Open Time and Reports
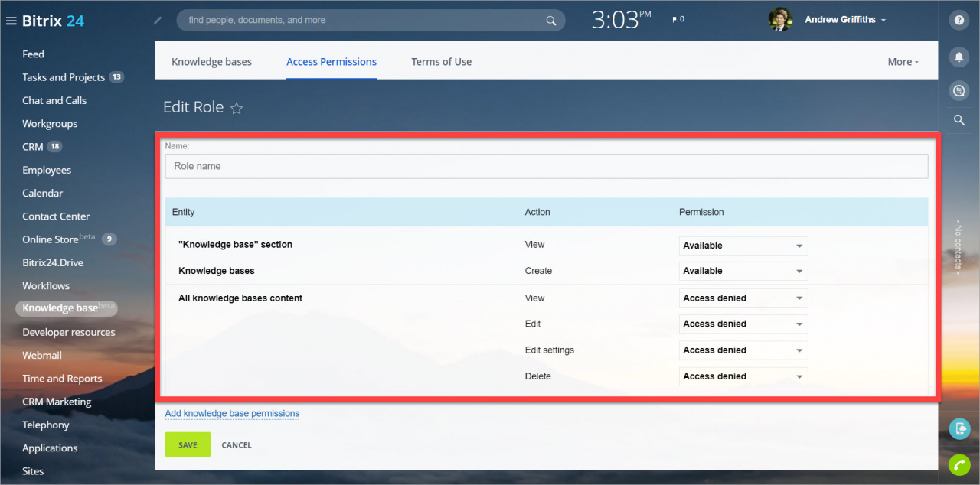The height and width of the screenshot is (485, 980). pos(62,379)
